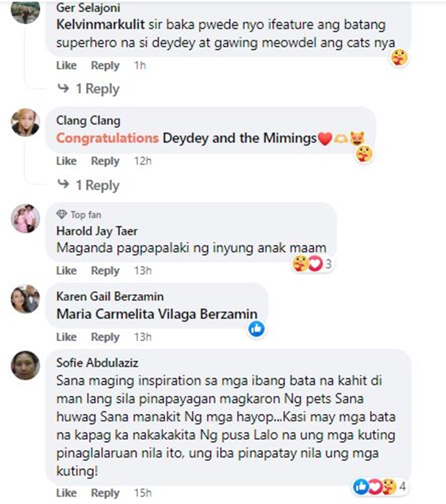Open tagged profile Maria Carmelita Vilaga Berzamin

pos(157,314)
